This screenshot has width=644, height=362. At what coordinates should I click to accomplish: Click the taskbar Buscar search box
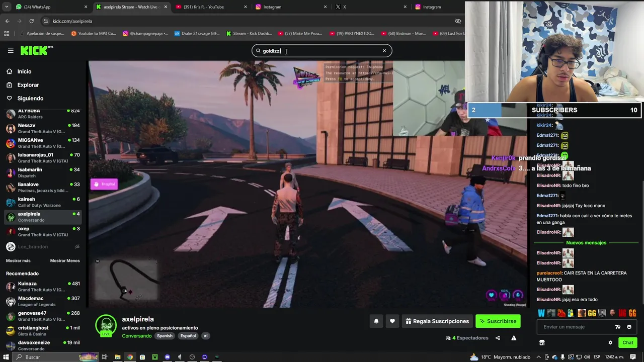click(55, 357)
